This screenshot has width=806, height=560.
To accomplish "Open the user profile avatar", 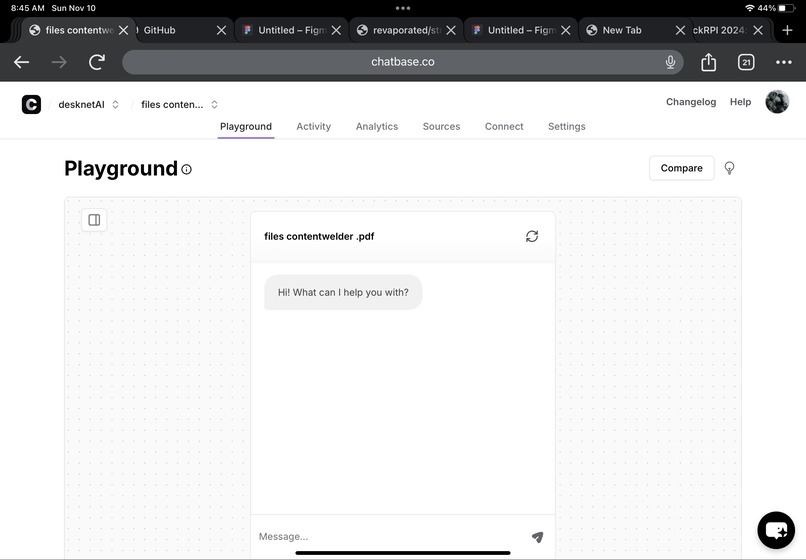I will [777, 102].
